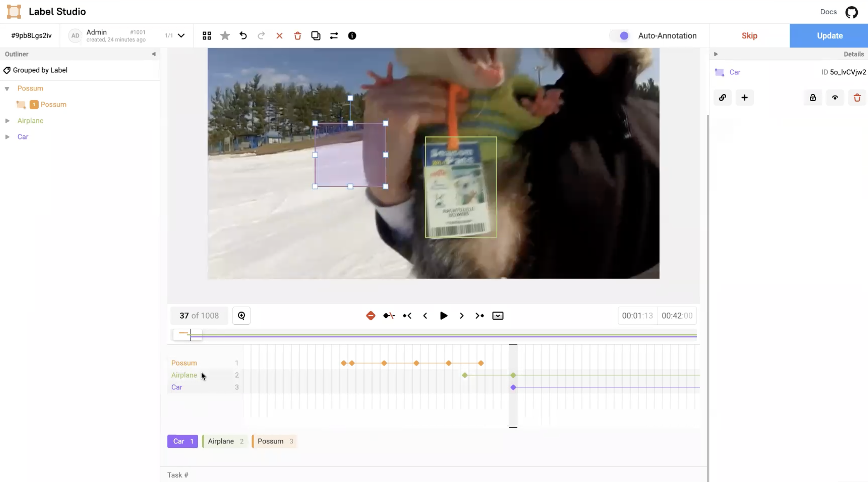Open the GitHub icon link

coord(851,12)
